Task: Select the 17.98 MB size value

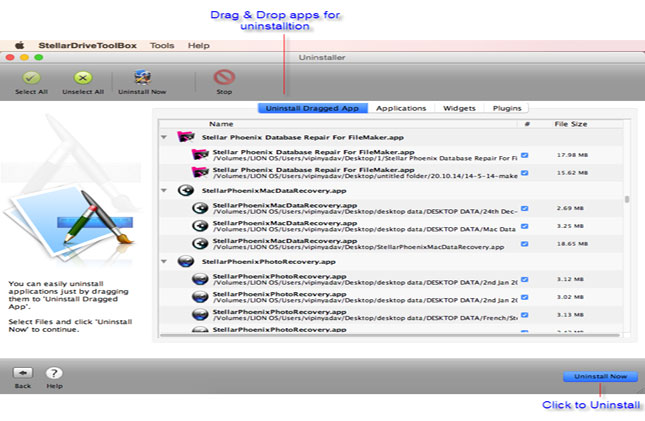Action: point(572,155)
